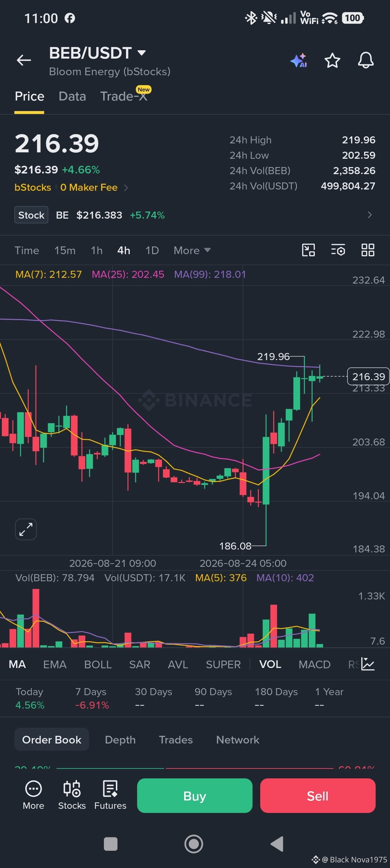The image size is (390, 868).
Task: Tap Today 4.56% performance
Action: coord(30,698)
